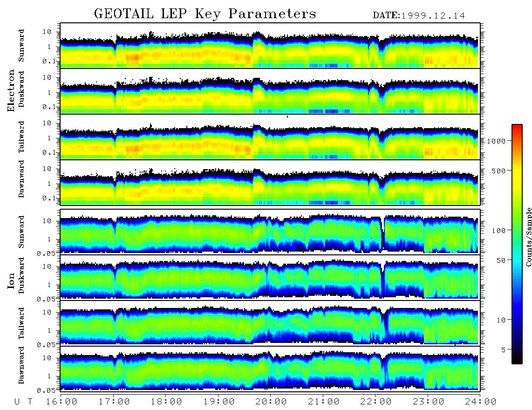Click the 0.1 tick of Electron Dawnward panel

50,198
